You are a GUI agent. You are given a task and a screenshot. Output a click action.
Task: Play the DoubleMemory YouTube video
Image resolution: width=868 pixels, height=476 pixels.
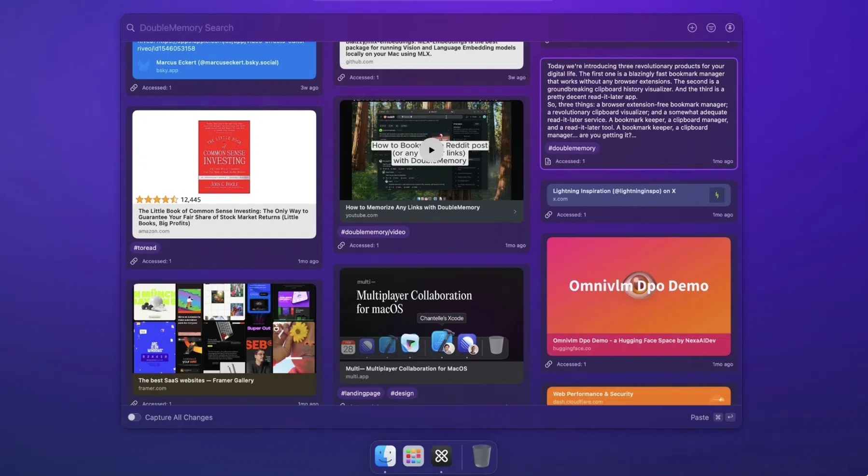click(431, 150)
